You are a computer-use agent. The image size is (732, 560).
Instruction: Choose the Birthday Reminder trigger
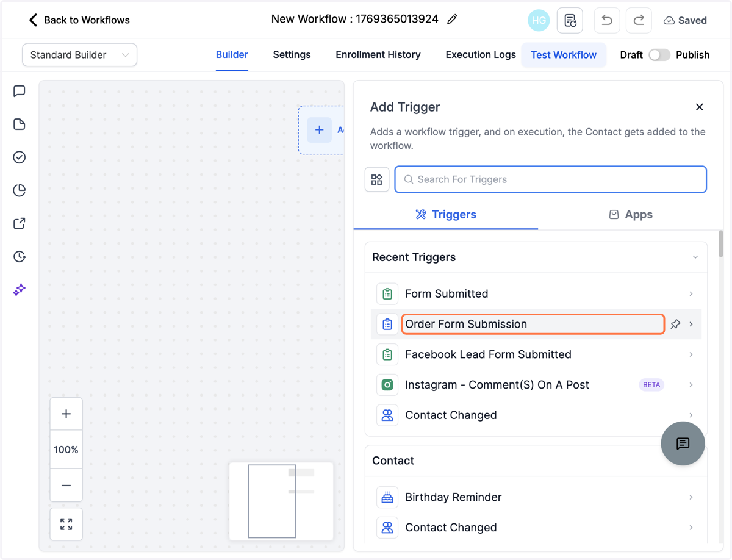pyautogui.click(x=536, y=497)
